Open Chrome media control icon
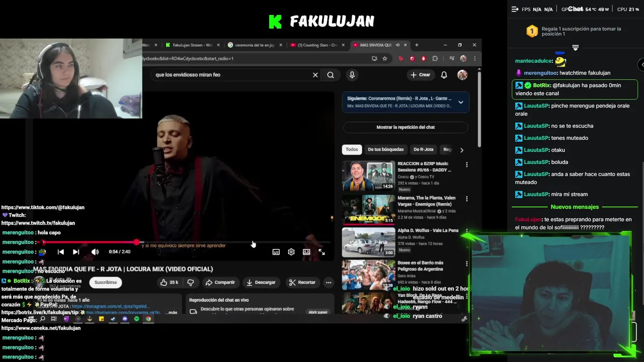Image resolution: width=644 pixels, height=362 pixels. tap(452, 58)
